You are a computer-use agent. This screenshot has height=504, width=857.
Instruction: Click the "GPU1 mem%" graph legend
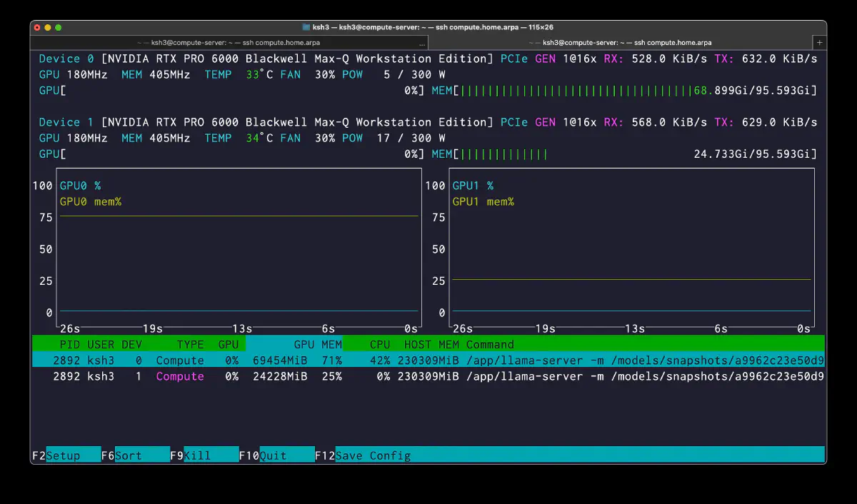tap(483, 201)
